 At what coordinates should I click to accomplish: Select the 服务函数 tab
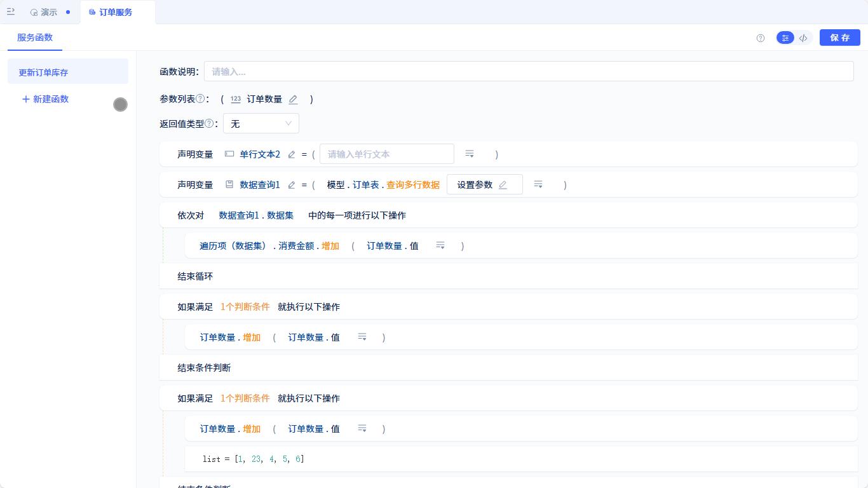click(34, 37)
